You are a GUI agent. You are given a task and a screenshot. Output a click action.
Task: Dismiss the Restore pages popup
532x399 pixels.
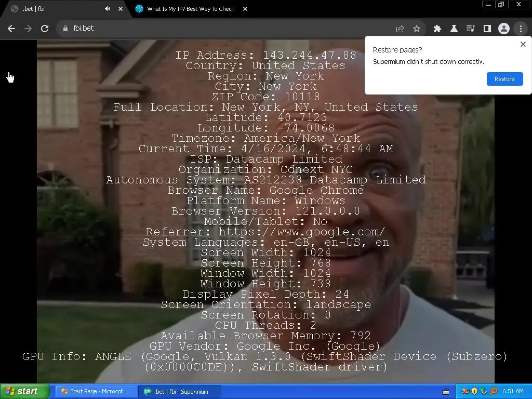click(x=523, y=44)
